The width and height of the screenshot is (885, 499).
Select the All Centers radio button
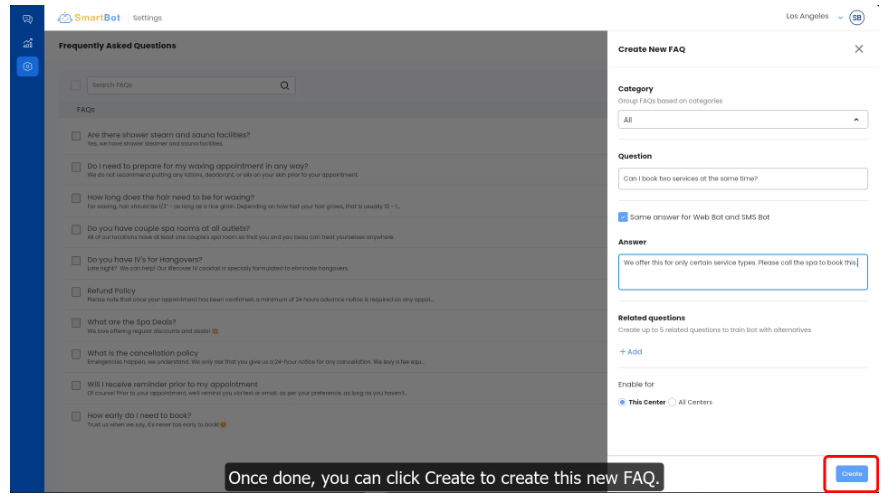(x=672, y=402)
